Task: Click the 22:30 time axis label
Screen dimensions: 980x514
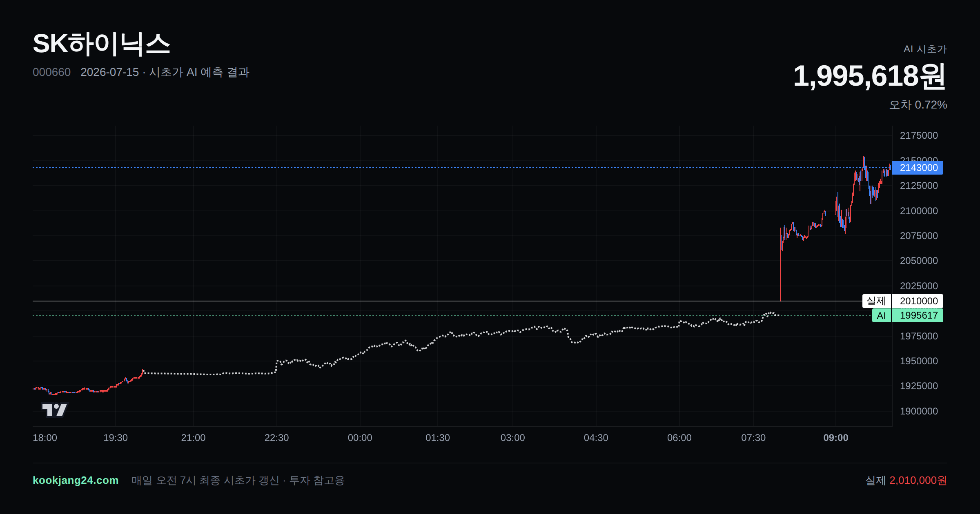Action: coord(276,438)
